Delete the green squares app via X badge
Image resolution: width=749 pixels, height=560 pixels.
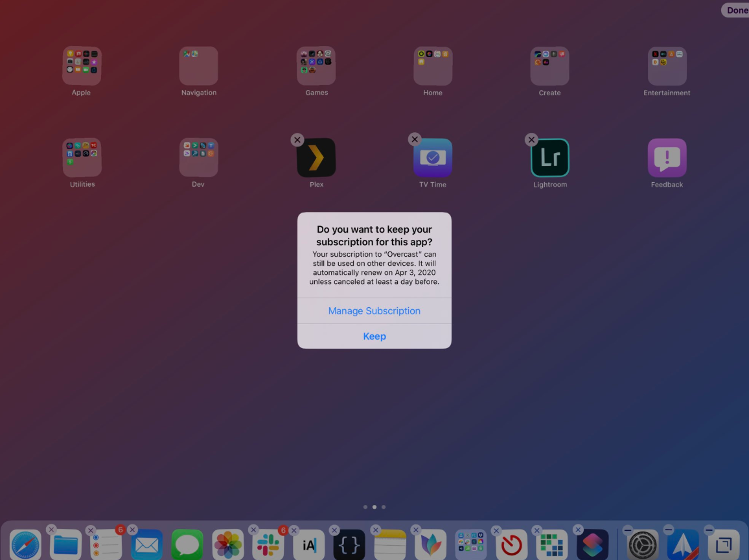537,530
